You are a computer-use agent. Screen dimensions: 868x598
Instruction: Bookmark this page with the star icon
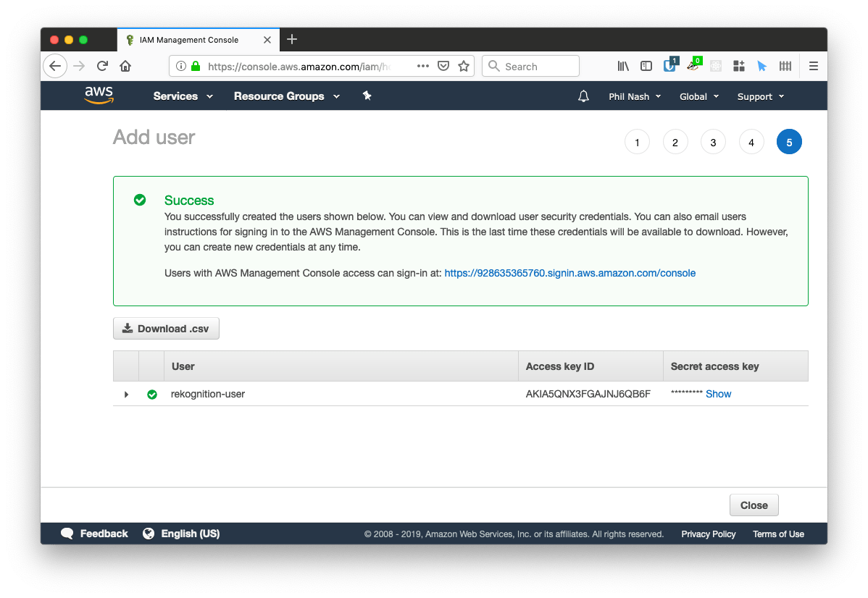[x=464, y=67]
